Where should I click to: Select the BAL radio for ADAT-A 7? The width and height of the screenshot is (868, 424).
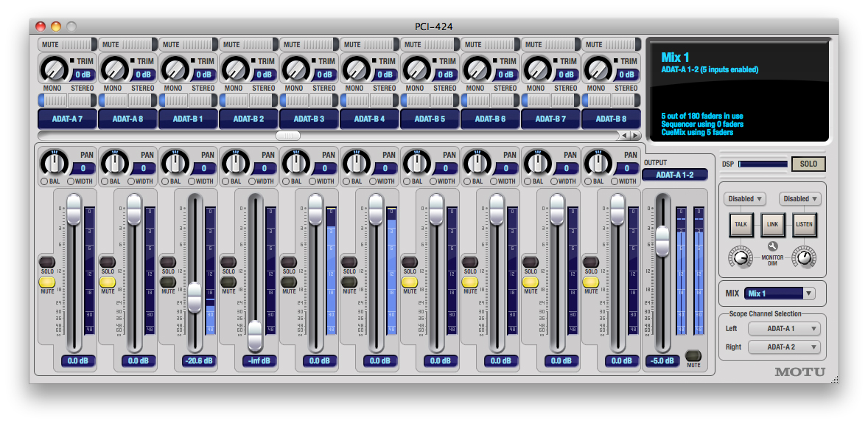coord(43,181)
